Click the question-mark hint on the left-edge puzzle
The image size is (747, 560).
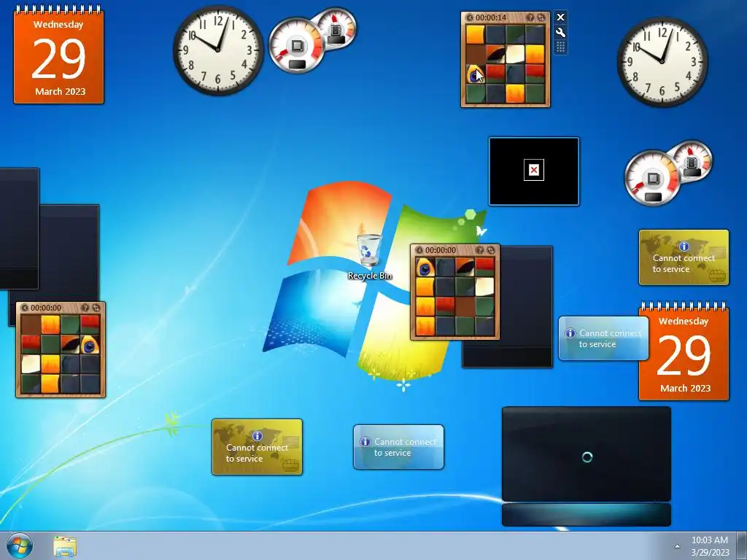coord(85,308)
